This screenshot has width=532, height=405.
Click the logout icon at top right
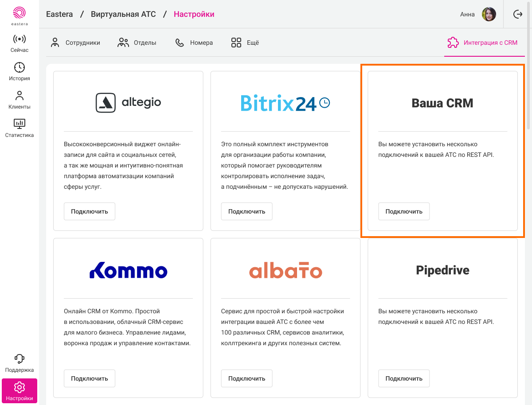[517, 14]
